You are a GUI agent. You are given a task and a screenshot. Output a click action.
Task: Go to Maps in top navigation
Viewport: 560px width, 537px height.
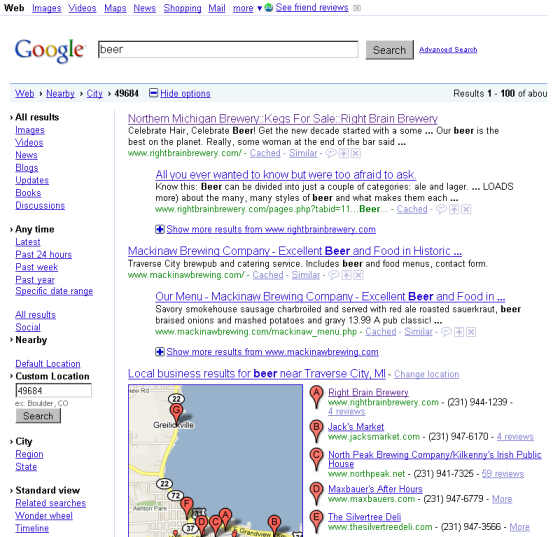coord(115,8)
